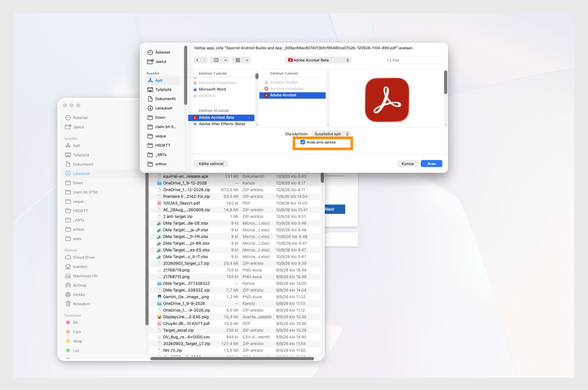
Task: Select Äskeiset in dialog sidebar
Action: (162, 52)
